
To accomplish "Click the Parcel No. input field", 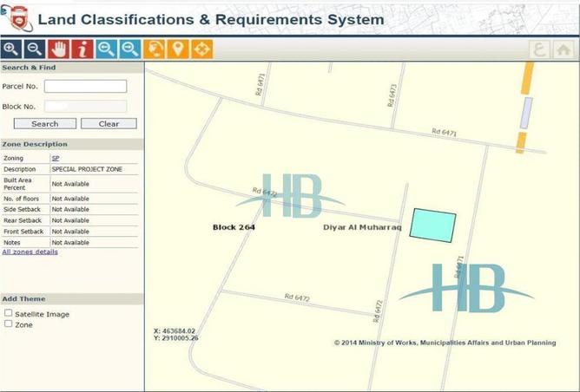I will (x=85, y=87).
